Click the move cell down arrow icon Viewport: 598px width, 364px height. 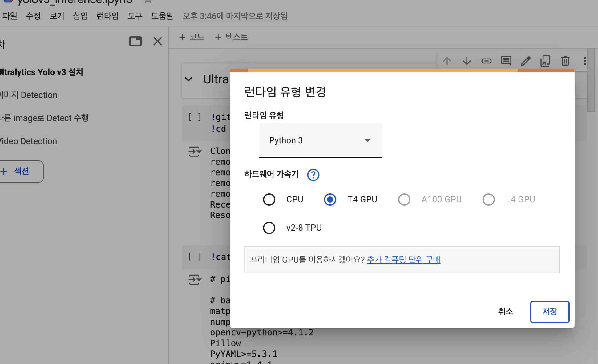point(467,61)
